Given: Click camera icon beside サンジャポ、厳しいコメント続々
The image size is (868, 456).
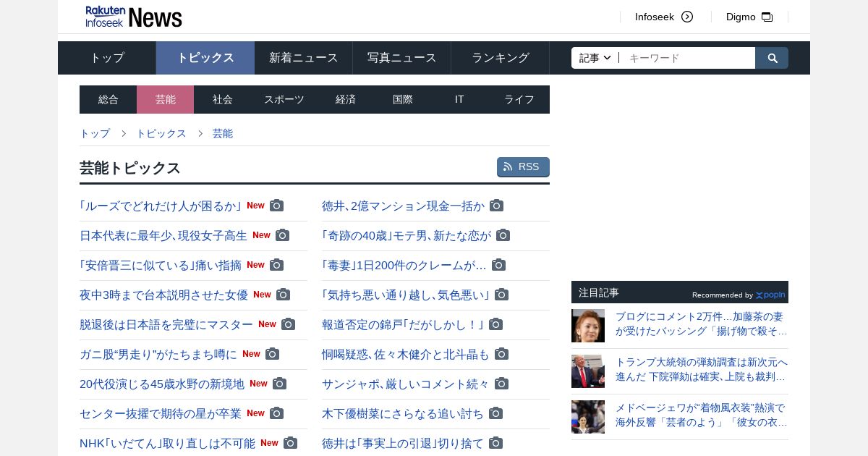Looking at the screenshot, I should [x=502, y=384].
